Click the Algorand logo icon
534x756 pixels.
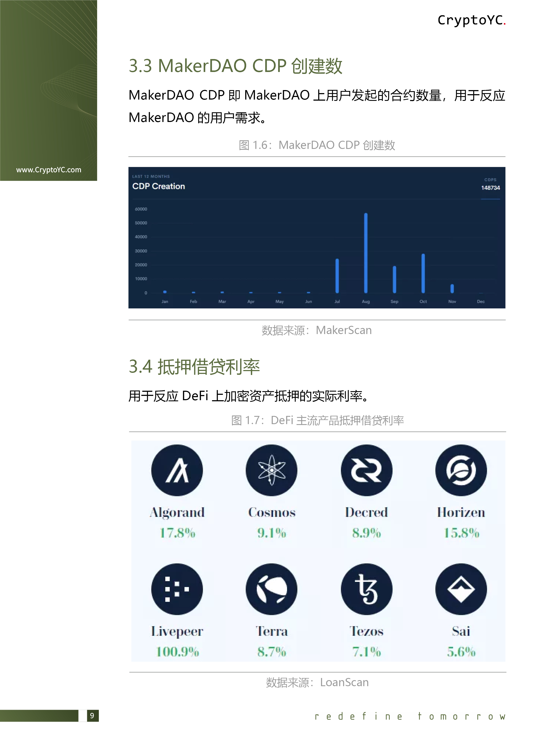click(177, 470)
